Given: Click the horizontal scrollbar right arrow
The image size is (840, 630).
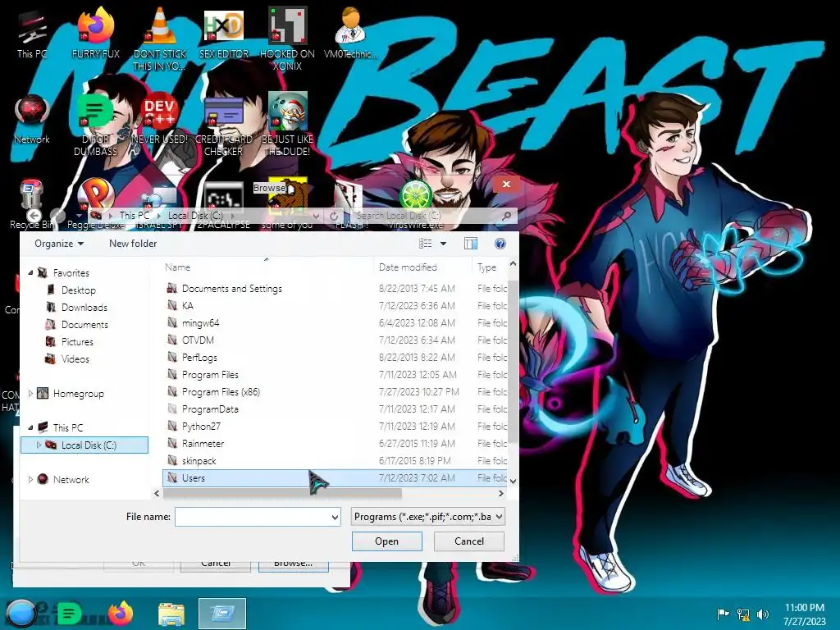Looking at the screenshot, I should point(501,493).
